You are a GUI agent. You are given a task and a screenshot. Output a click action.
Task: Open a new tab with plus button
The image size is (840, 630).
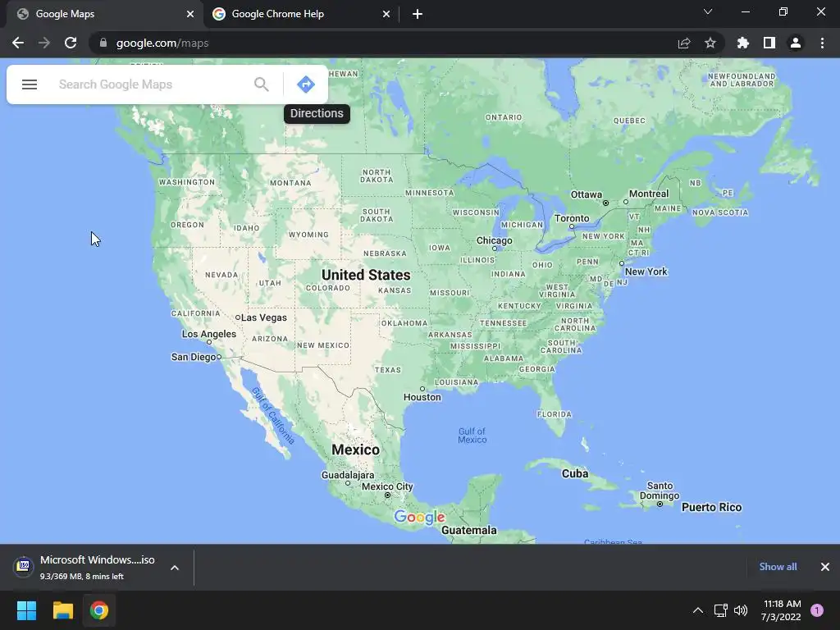(x=418, y=14)
